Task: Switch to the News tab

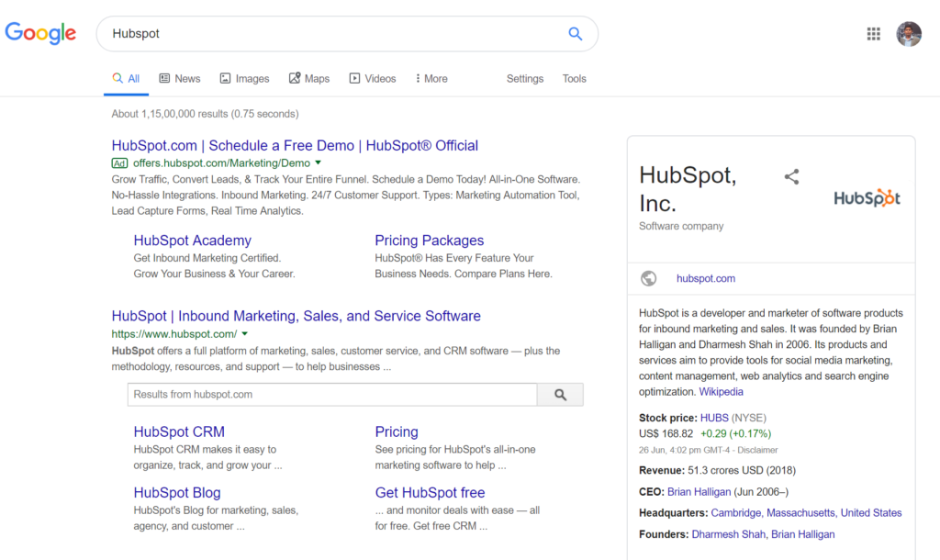Action: click(180, 79)
